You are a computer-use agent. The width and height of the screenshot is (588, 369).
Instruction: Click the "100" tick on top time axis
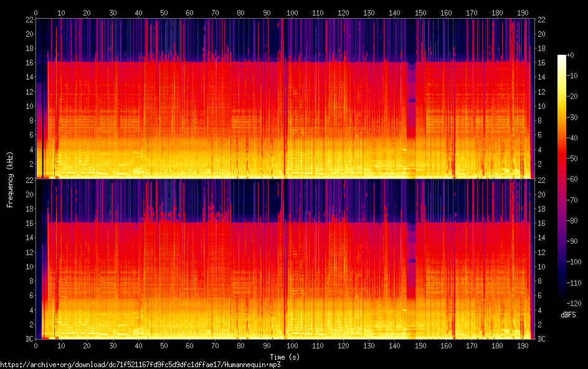click(292, 12)
